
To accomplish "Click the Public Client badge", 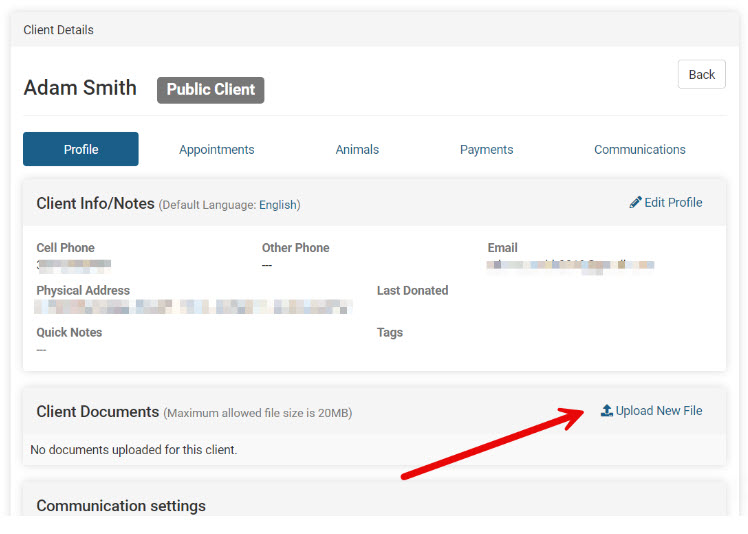I will tap(210, 89).
